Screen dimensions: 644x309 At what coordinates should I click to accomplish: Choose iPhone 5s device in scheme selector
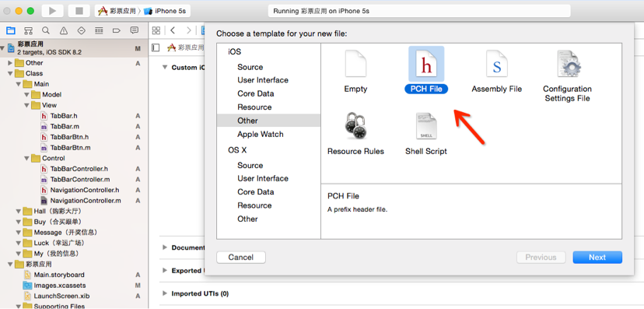tap(166, 11)
